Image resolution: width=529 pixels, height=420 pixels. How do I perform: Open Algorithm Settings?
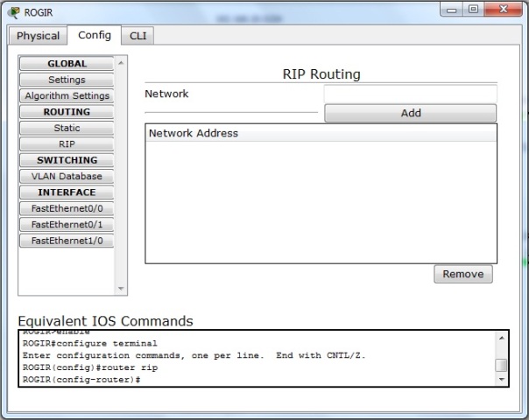[67, 96]
